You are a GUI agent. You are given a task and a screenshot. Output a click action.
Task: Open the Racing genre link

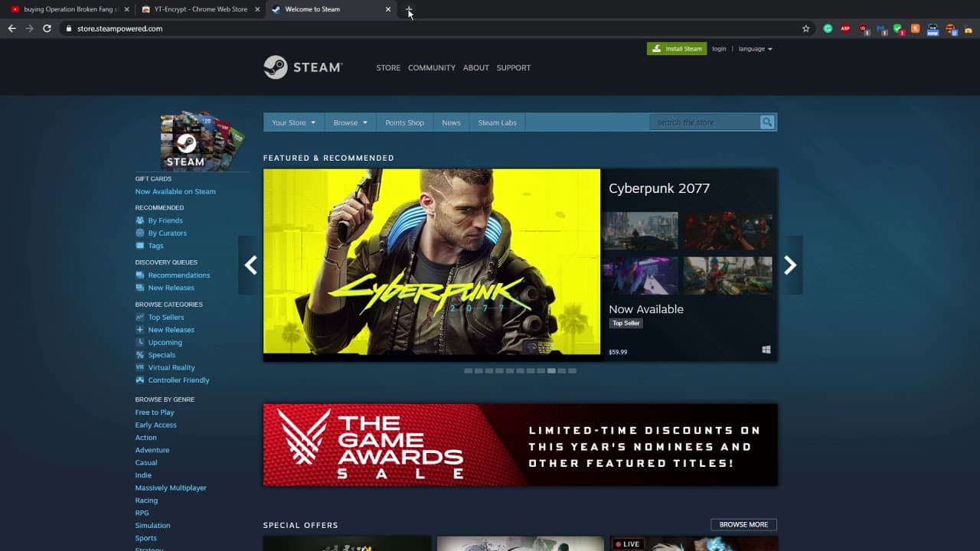(146, 500)
